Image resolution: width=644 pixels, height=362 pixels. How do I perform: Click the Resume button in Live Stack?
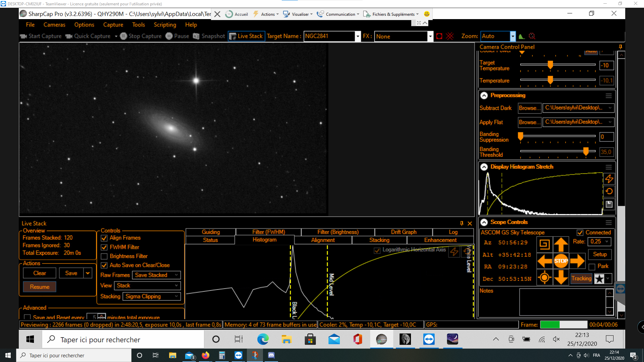(x=40, y=287)
